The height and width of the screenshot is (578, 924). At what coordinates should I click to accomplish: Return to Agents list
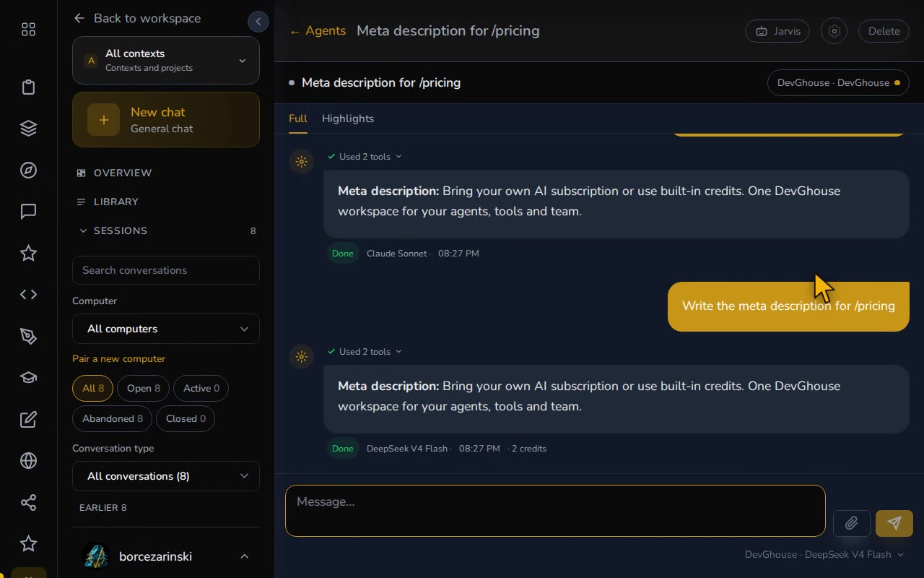tap(318, 30)
